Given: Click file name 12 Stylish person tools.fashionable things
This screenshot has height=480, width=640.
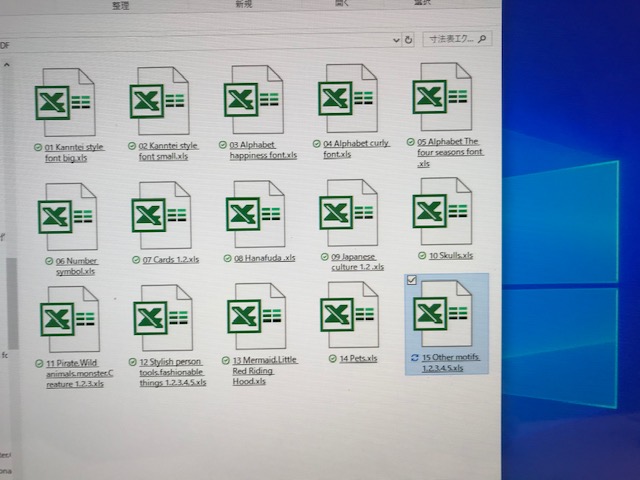Looking at the screenshot, I should [x=173, y=372].
